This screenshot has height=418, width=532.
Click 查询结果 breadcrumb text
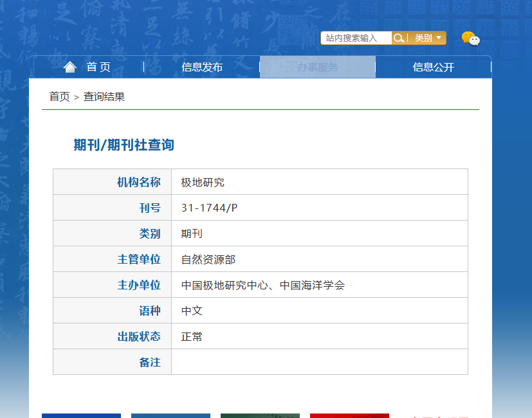(x=104, y=96)
